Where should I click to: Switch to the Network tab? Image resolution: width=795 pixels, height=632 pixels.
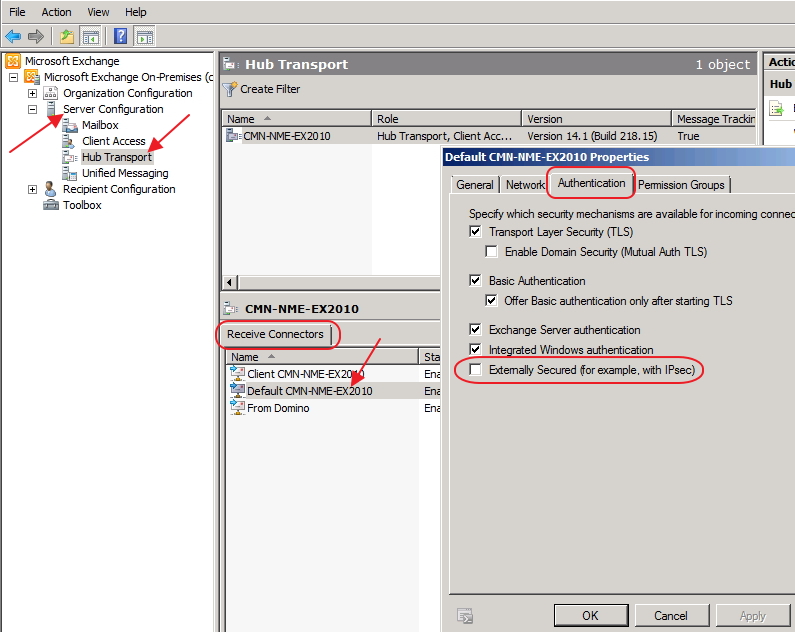525,184
